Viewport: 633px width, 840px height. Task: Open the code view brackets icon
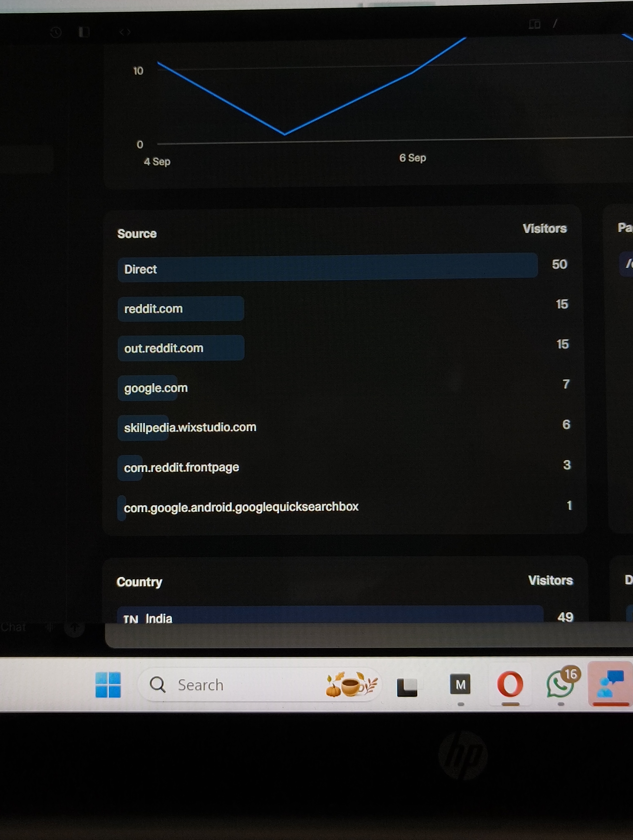pos(125,32)
